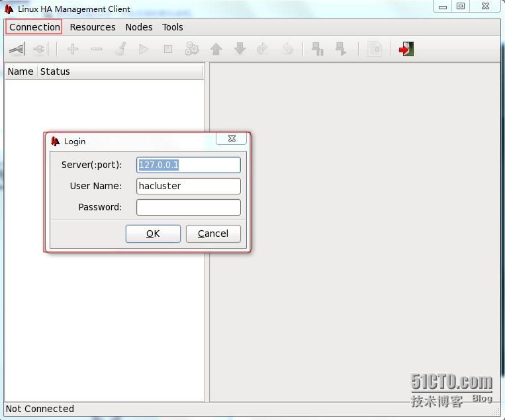Click the Remove (minus) toolbar icon
The image size is (505, 420).
point(97,49)
